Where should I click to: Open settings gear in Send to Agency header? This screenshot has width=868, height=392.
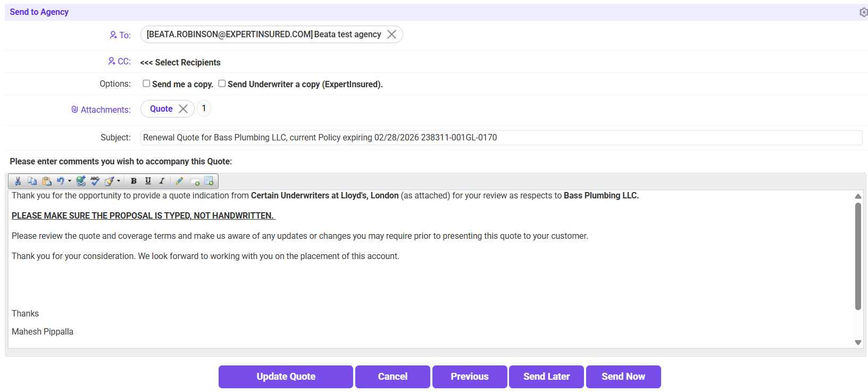863,12
